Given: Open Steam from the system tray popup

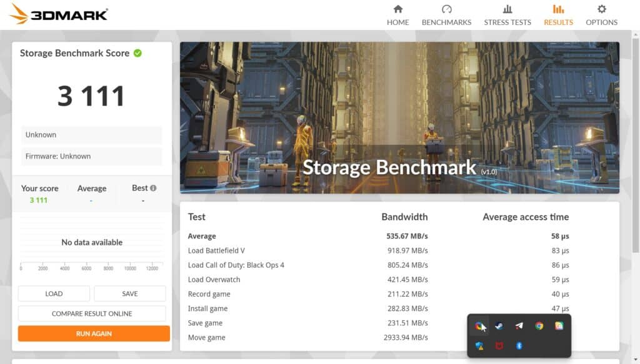Looking at the screenshot, I should 499,326.
